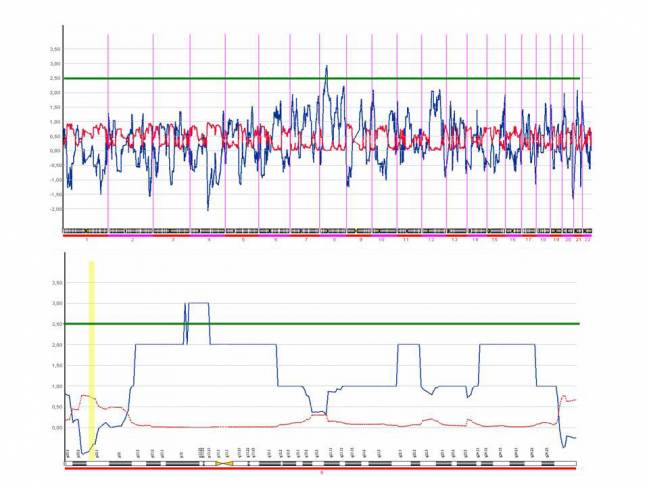This screenshot has width=649, height=487.
Task: Click chromosome label 2 under the genome-wide plot
Action: pyautogui.click(x=133, y=240)
